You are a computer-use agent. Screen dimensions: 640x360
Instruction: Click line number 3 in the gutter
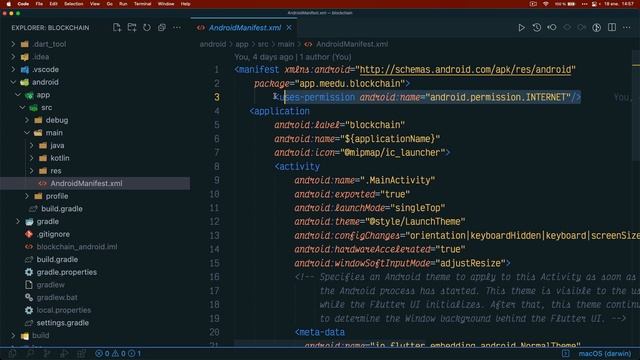pos(217,97)
